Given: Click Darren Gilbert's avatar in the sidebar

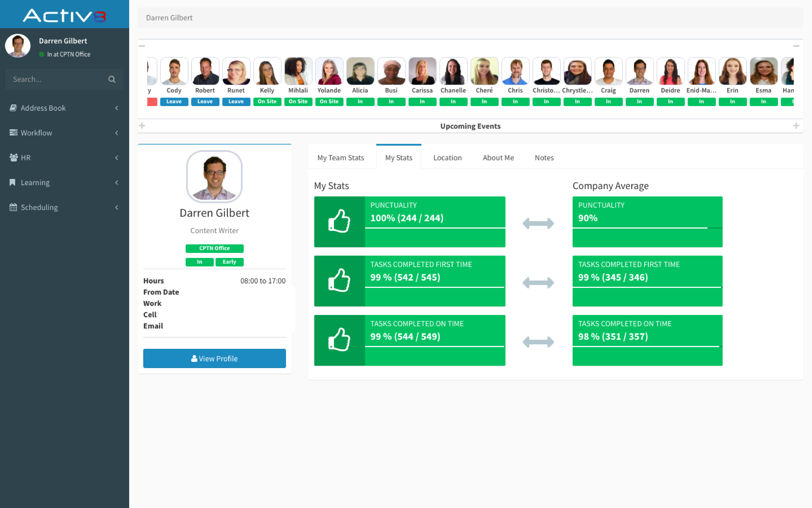Looking at the screenshot, I should point(18,46).
